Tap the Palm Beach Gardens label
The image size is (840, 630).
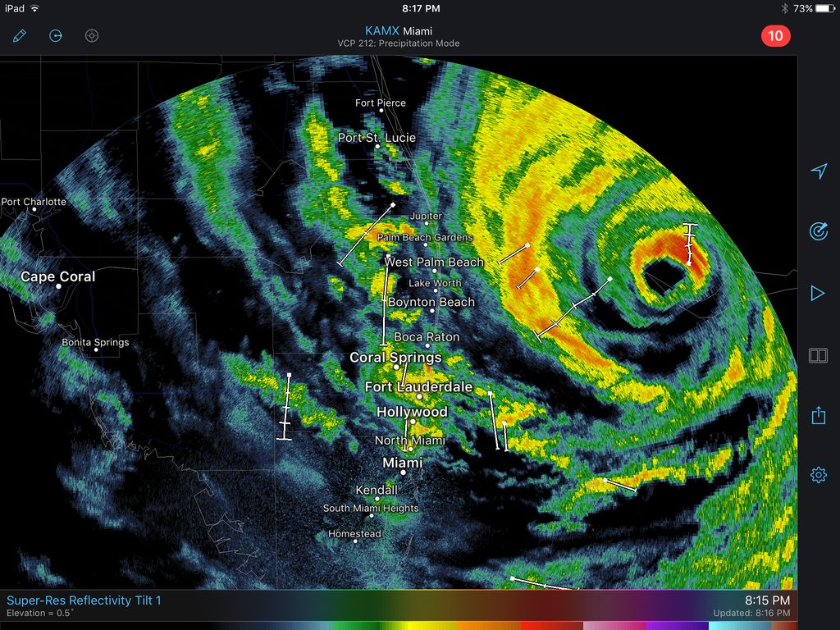click(425, 237)
